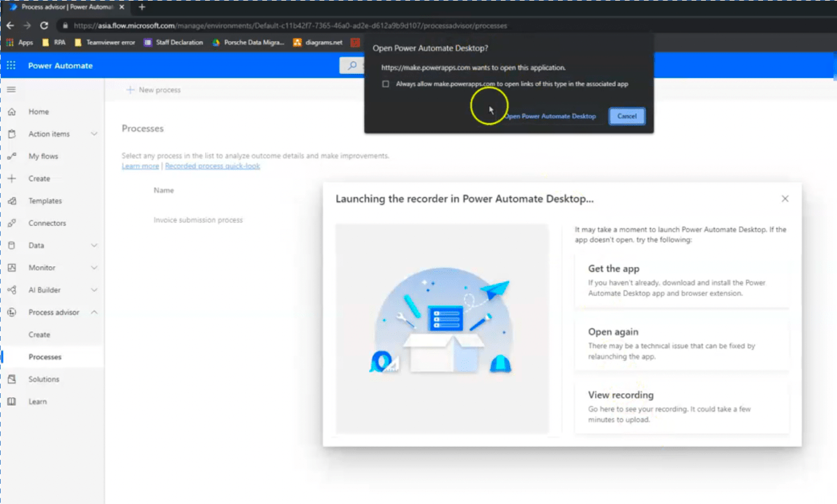Image resolution: width=837 pixels, height=504 pixels.
Task: Click the Action items clipboard icon
Action: [x=12, y=134]
